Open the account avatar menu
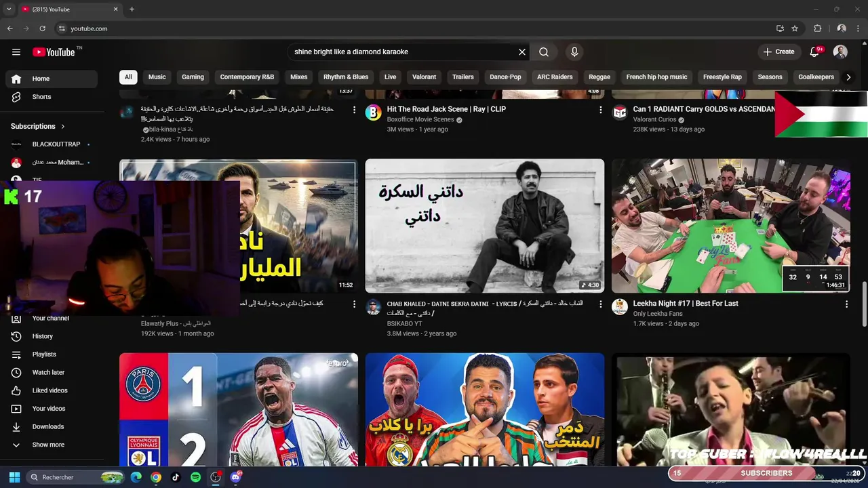Screen dimensions: 868x488 (840, 52)
